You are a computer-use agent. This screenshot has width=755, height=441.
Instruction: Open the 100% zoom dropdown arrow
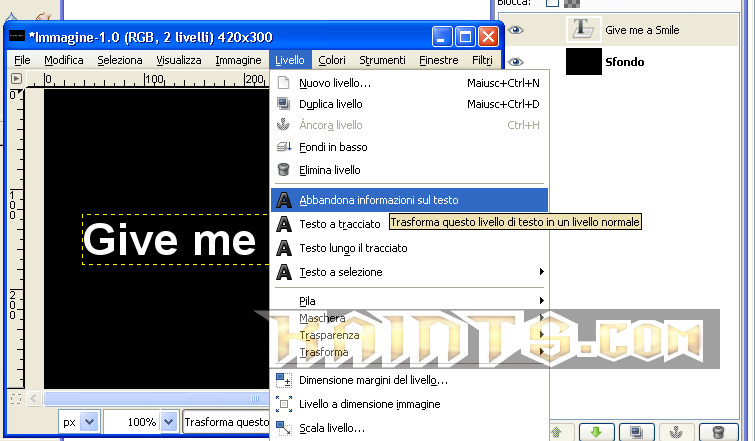pyautogui.click(x=168, y=422)
